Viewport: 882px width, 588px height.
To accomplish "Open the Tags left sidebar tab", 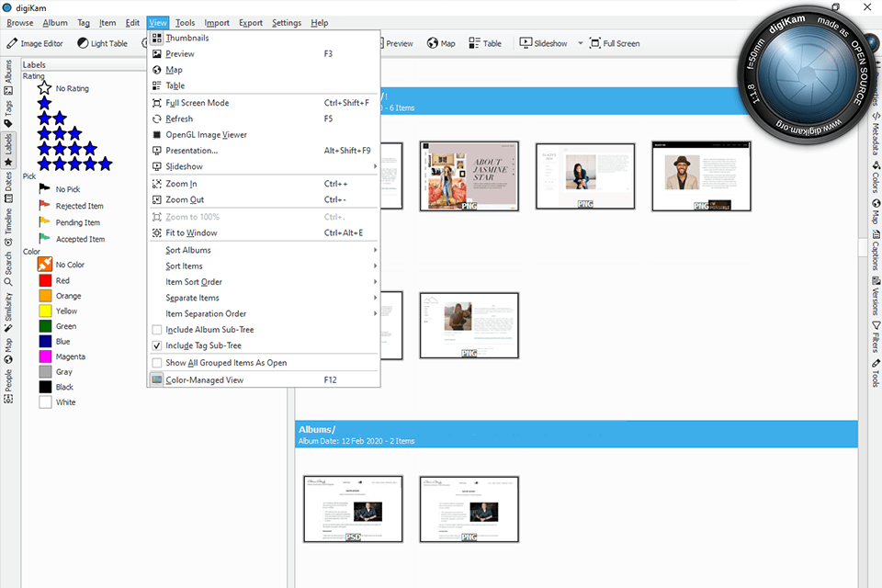I will [8, 114].
